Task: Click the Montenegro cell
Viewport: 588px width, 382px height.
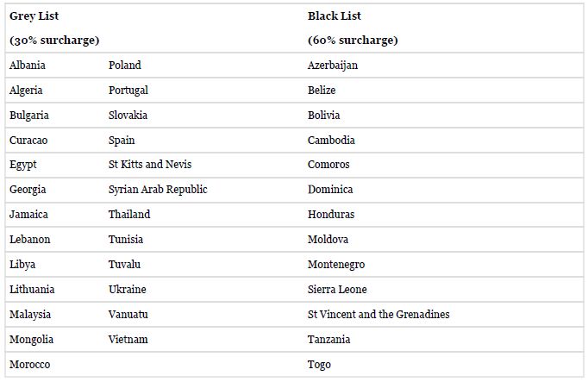Action: pyautogui.click(x=336, y=264)
